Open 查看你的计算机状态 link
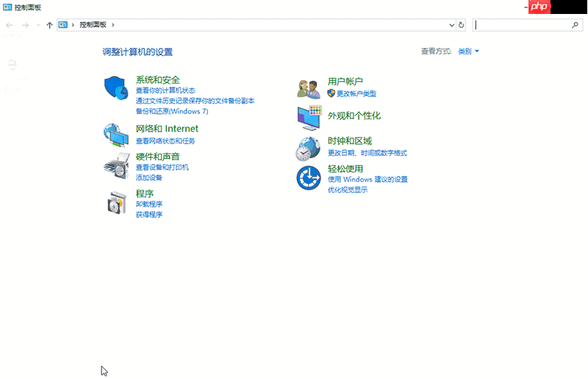This screenshot has height=379, width=588. 165,91
